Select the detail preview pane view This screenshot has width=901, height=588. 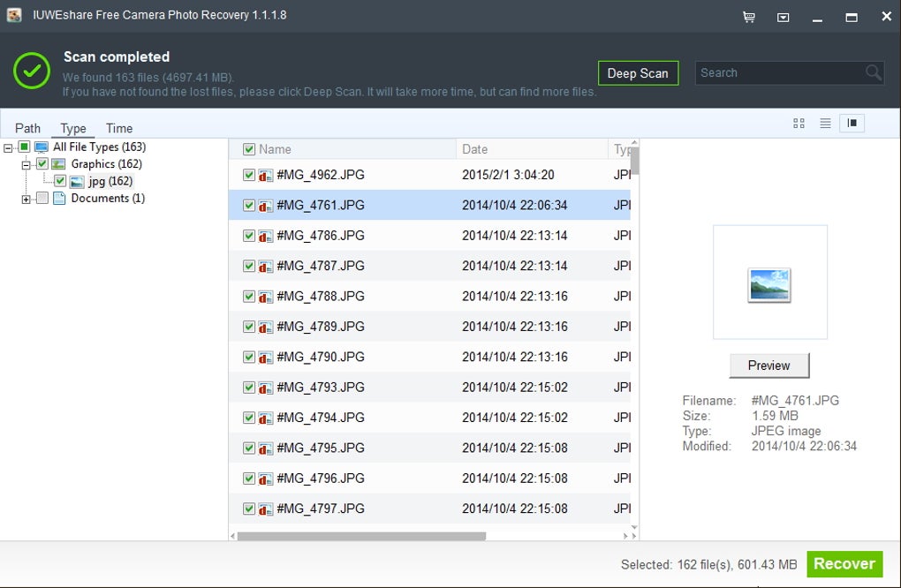852,124
